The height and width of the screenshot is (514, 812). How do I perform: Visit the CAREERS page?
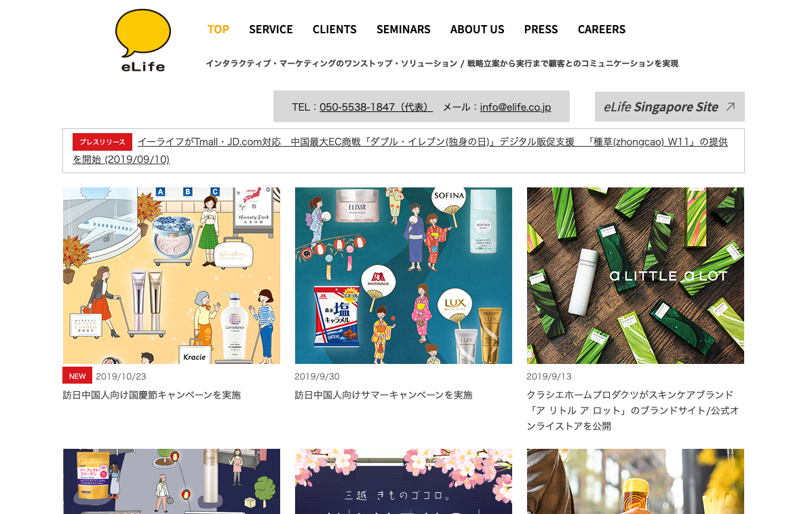[x=602, y=29]
